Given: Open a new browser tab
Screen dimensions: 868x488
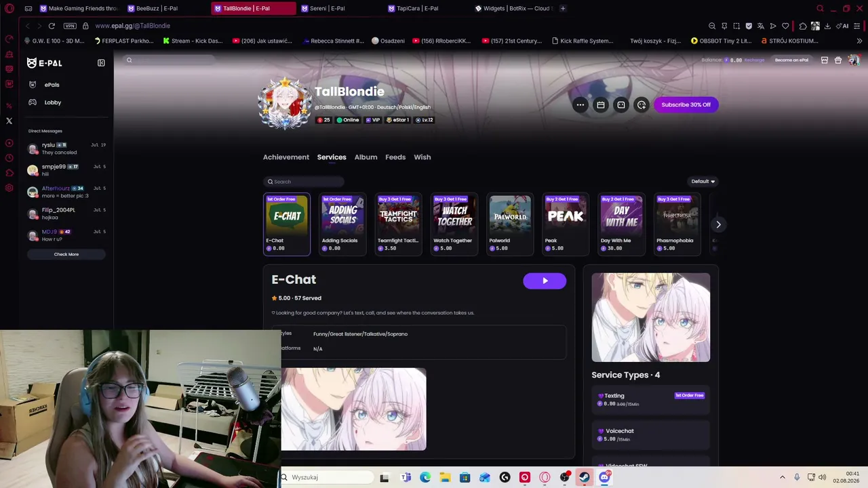Looking at the screenshot, I should click(563, 8).
